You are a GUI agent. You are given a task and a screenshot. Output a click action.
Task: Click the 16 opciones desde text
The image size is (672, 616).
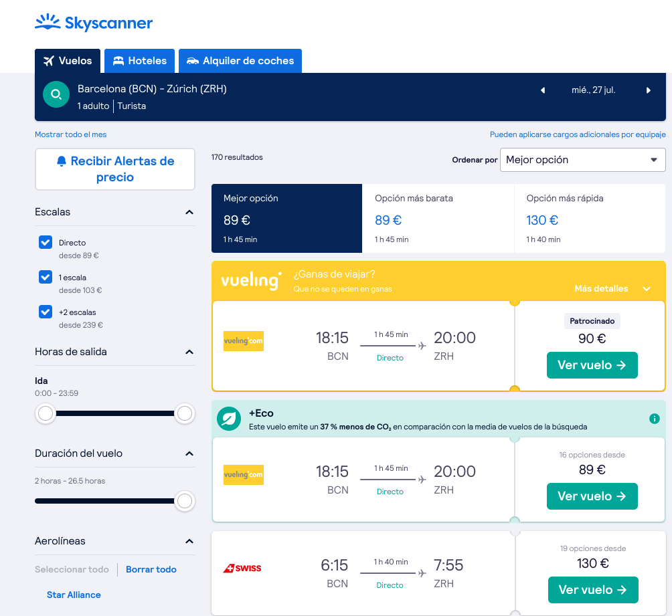tap(592, 455)
